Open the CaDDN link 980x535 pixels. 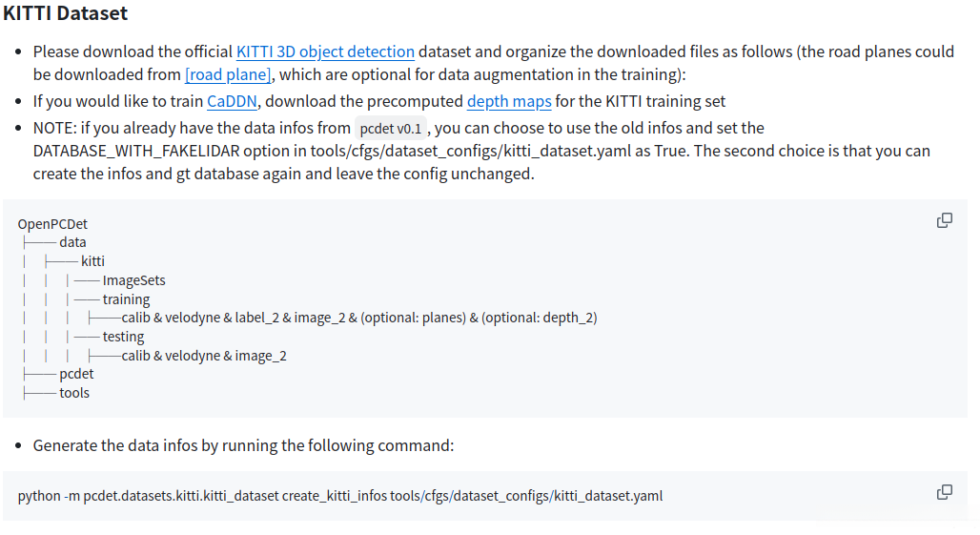click(x=233, y=101)
